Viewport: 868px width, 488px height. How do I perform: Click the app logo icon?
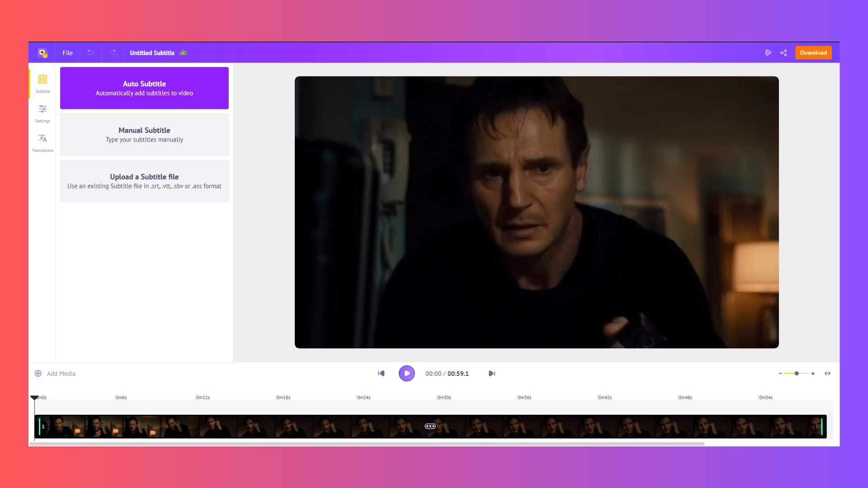coord(42,53)
